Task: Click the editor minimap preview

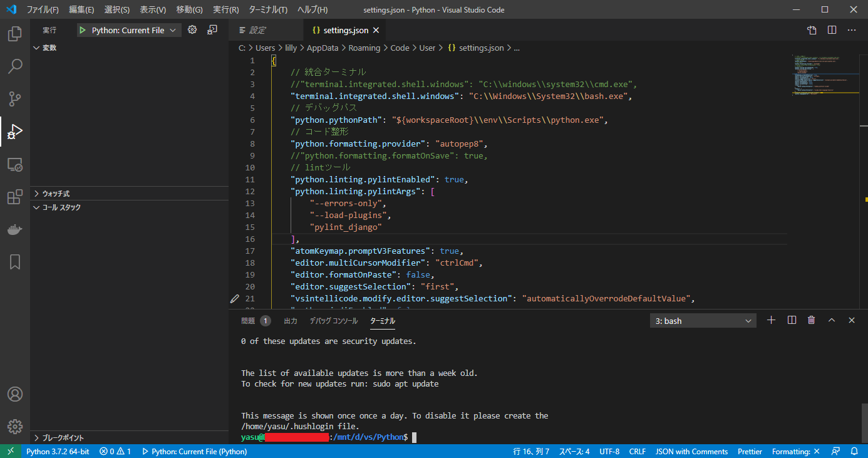Action: pos(824,75)
